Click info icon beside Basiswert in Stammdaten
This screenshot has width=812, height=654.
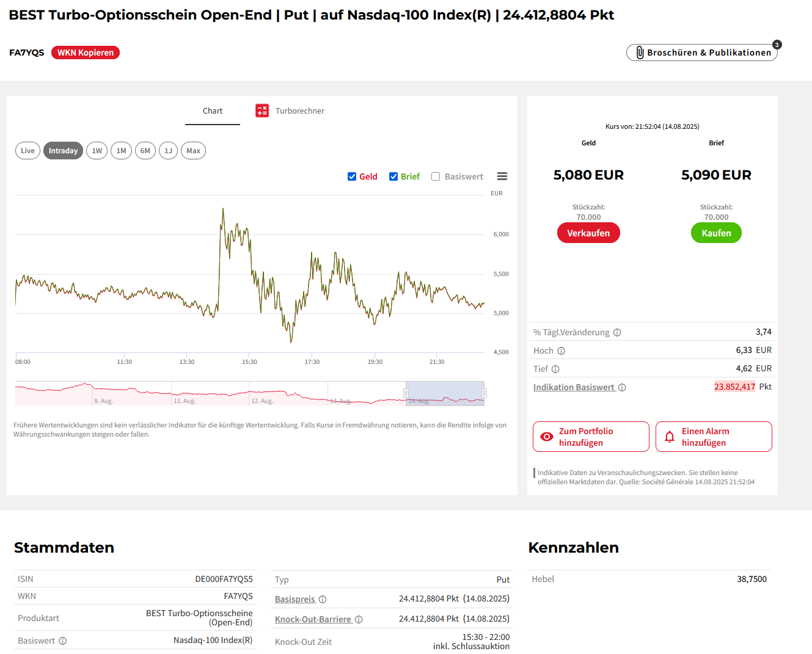63,641
